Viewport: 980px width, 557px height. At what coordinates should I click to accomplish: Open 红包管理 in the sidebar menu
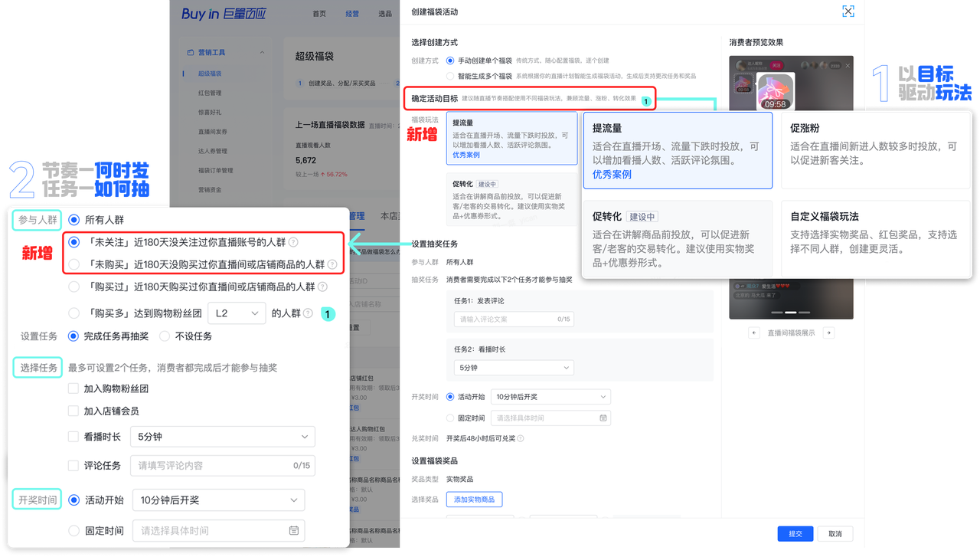[x=209, y=93]
